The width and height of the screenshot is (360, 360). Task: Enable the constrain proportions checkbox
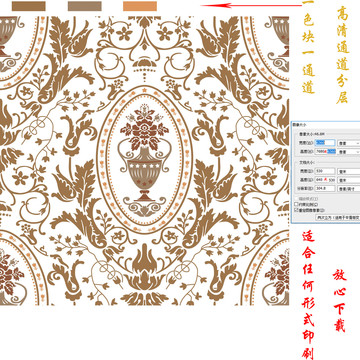296,204
